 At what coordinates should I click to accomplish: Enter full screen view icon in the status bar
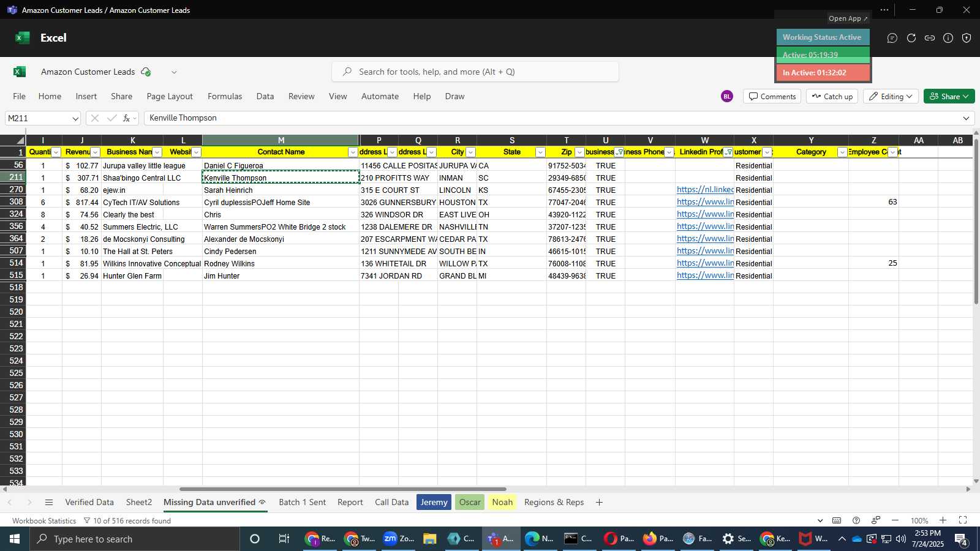(963, 520)
